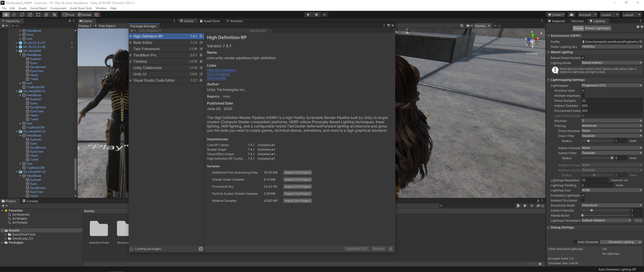Refresh the package list
Image resolution: width=644 pixels, height=272 pixels.
[x=201, y=249]
